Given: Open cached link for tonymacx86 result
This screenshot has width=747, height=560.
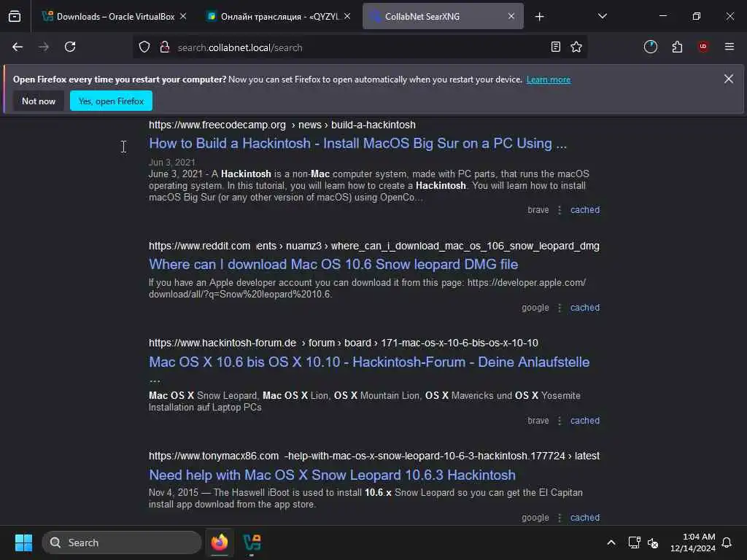Looking at the screenshot, I should pyautogui.click(x=585, y=518).
